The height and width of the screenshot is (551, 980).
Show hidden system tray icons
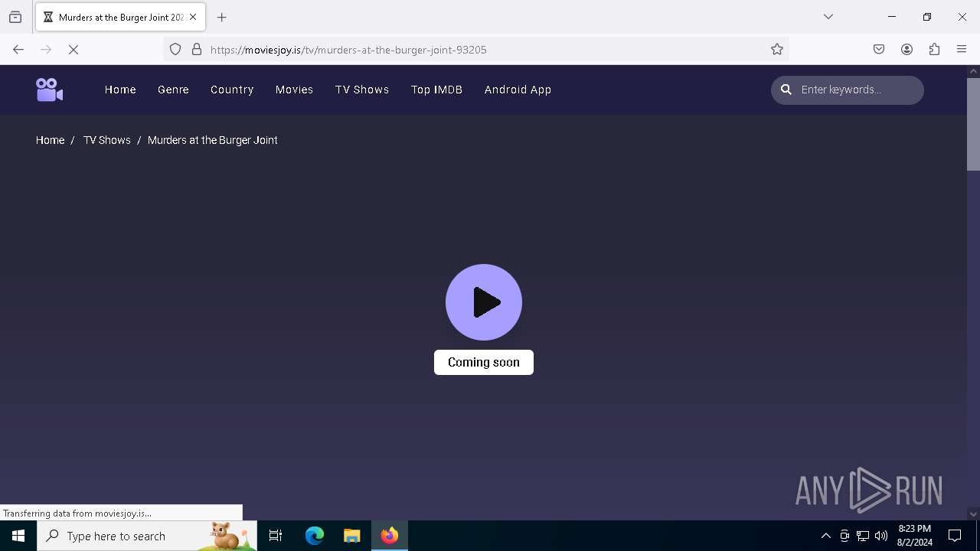825,536
